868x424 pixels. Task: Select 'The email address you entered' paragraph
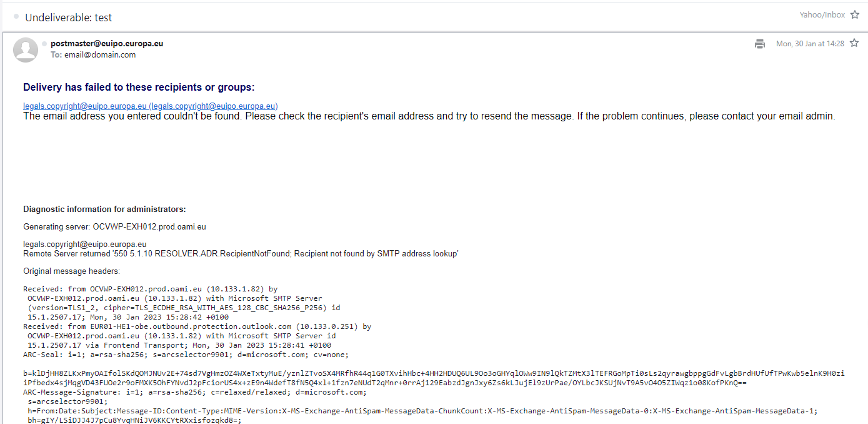point(429,116)
